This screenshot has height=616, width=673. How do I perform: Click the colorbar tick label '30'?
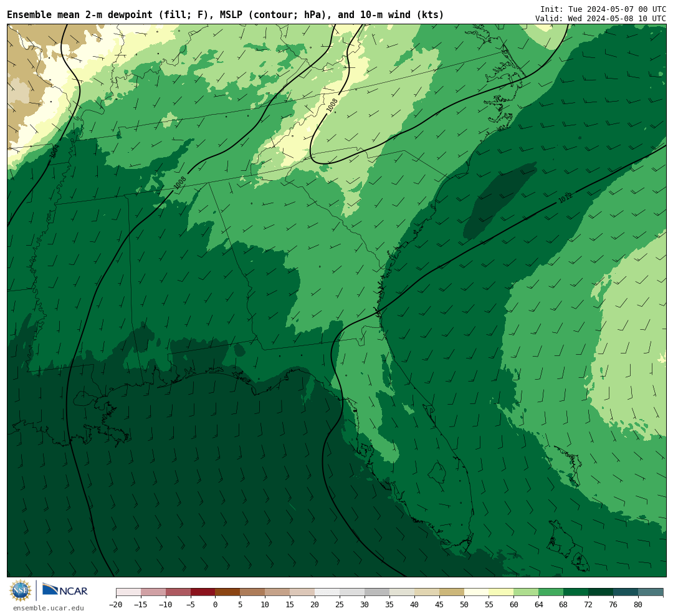pos(365,604)
